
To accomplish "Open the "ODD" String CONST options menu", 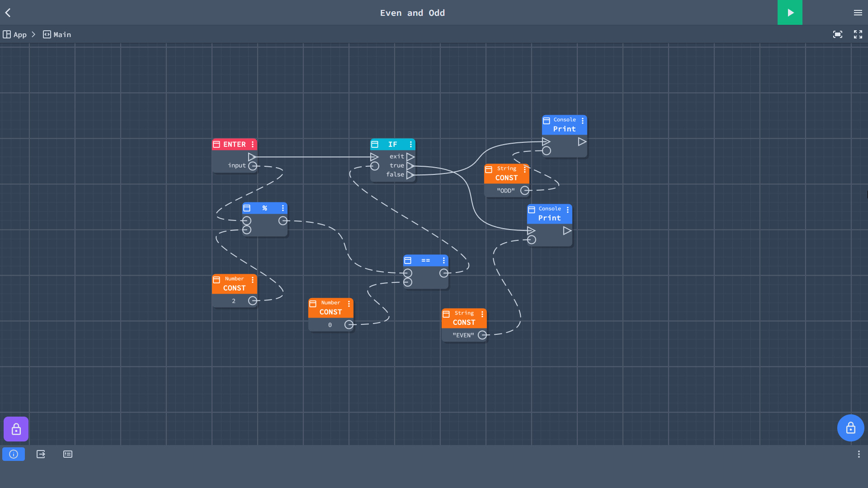I will coord(525,169).
